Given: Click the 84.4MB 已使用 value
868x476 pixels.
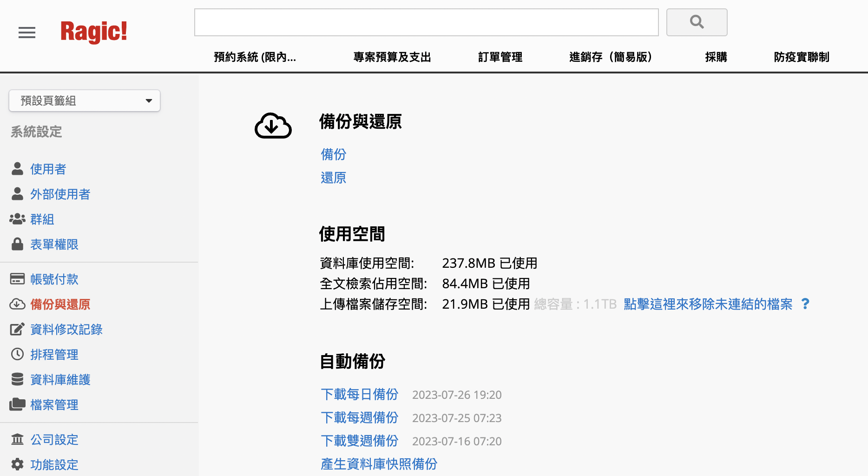Looking at the screenshot, I should (486, 284).
